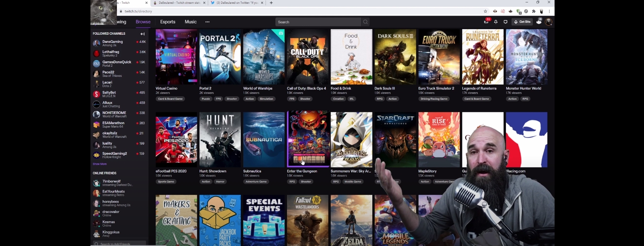Open SpeedGaming2 channel in sidebar
This screenshot has height=246, width=644.
pos(119,155)
